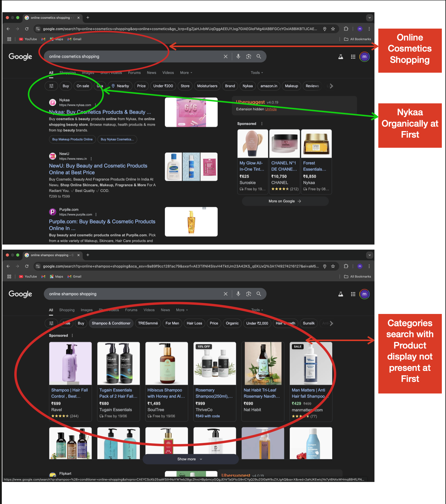Expand 'More' search tabs in cosmetics window
Viewport: 446px width, 504px height.
click(186, 73)
